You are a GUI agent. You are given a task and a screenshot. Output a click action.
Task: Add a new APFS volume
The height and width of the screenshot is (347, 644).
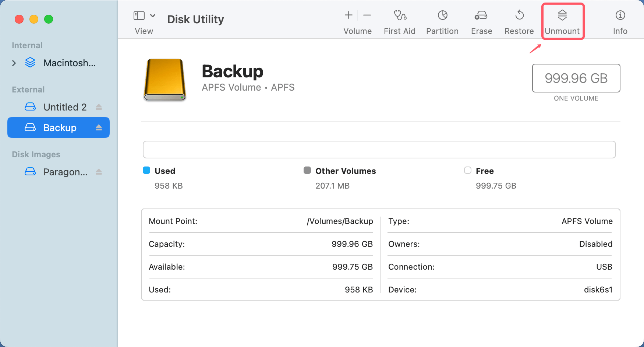coord(348,15)
